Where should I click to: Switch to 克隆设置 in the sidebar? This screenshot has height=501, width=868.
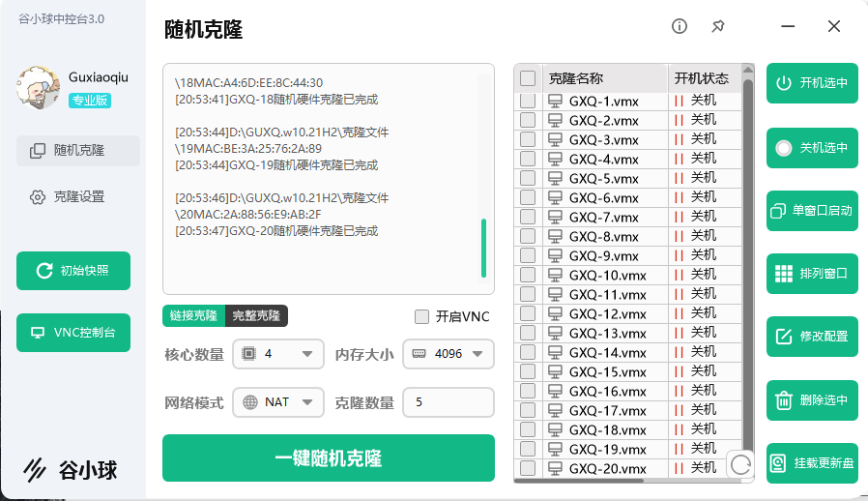[78, 196]
